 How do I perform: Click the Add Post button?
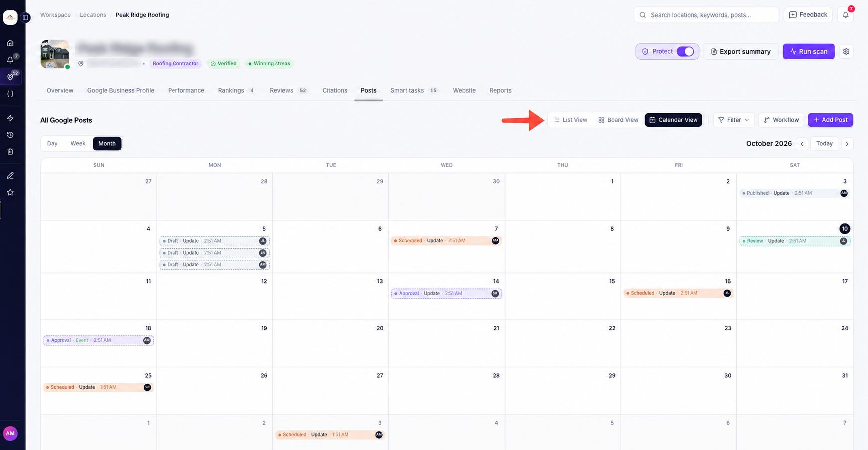click(x=830, y=120)
